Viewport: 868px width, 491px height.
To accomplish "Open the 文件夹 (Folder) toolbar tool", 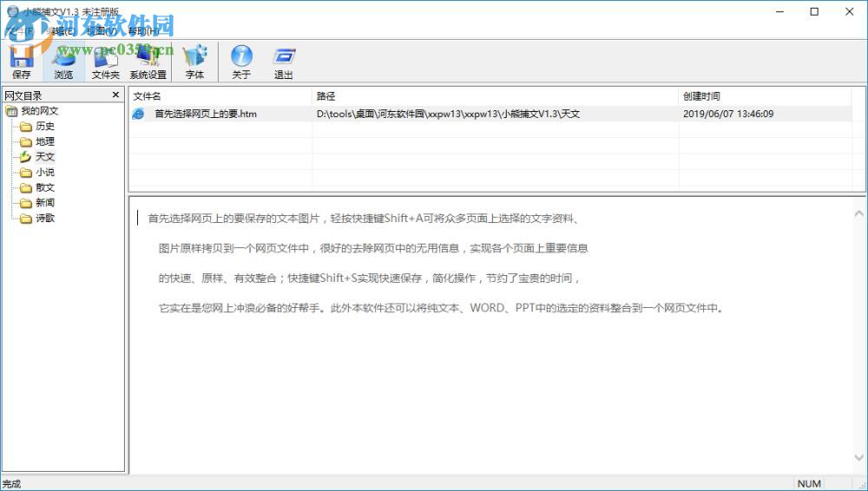I will (106, 61).
